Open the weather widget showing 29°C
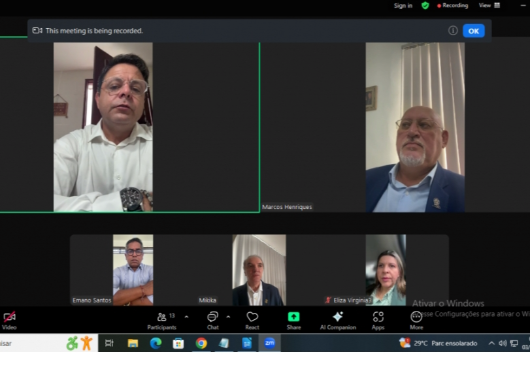Image resolution: width=530 pixels, height=367 pixels. [438, 343]
